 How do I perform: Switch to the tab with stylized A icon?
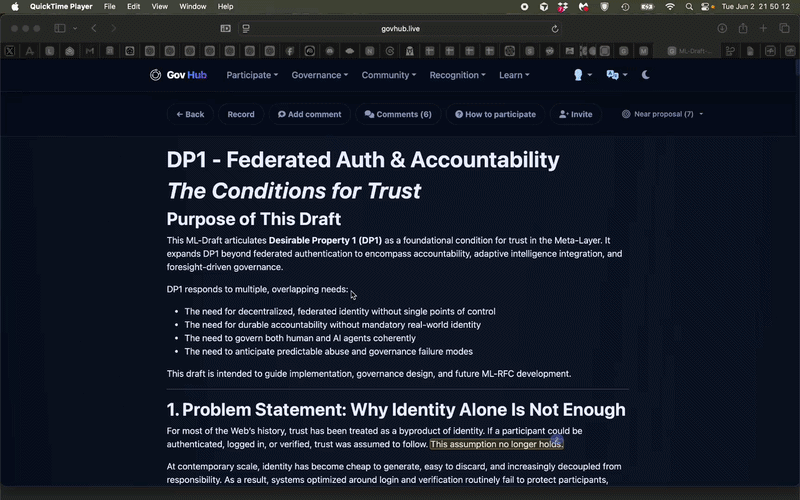pyautogui.click(x=30, y=51)
